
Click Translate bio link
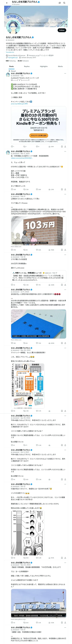(x=10, y=52)
